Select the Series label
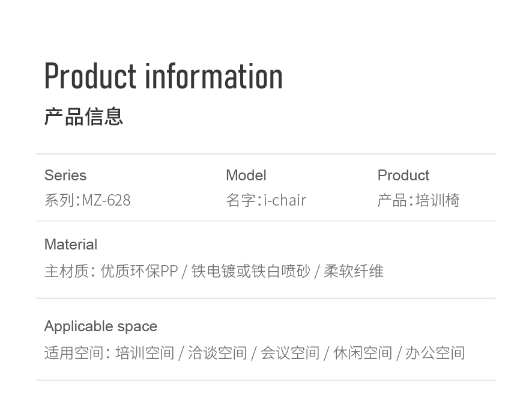 [65, 175]
